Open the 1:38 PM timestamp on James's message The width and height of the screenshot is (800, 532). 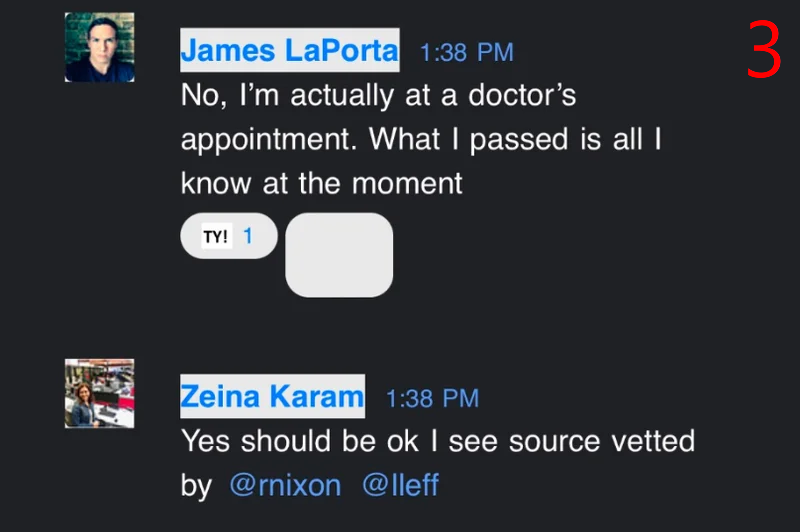[466, 52]
